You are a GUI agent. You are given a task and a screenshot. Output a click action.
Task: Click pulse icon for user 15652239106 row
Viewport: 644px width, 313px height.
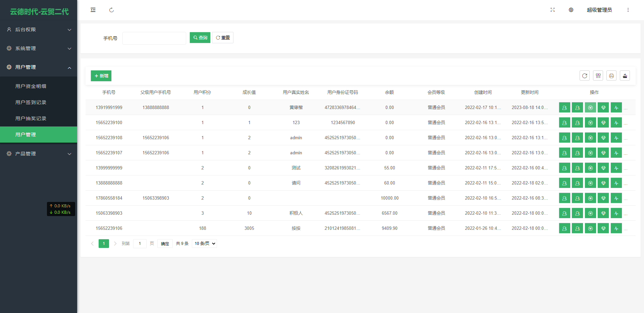tap(616, 228)
